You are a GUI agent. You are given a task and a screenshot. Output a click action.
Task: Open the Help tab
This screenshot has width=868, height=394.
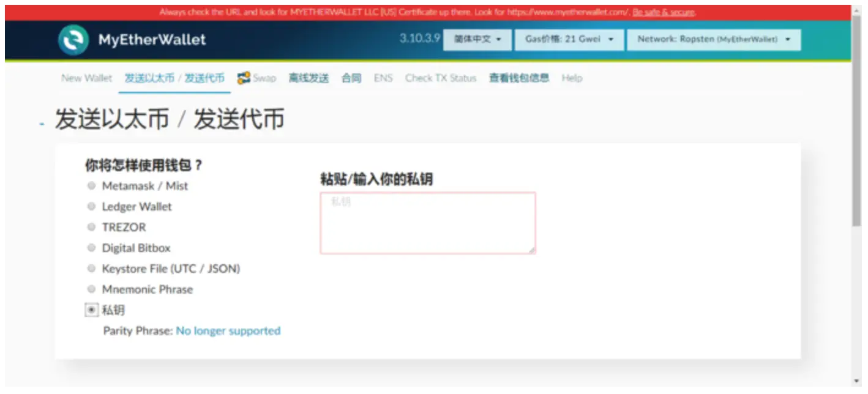tap(572, 78)
